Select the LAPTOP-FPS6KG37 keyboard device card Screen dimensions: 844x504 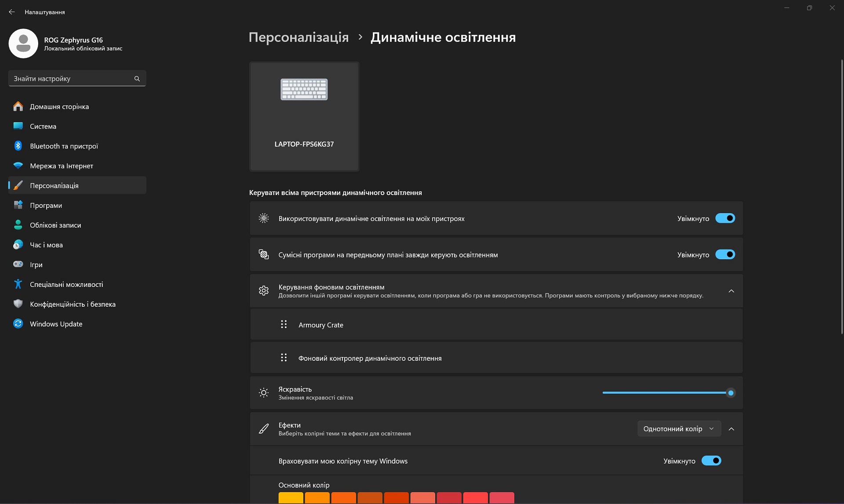pos(304,116)
